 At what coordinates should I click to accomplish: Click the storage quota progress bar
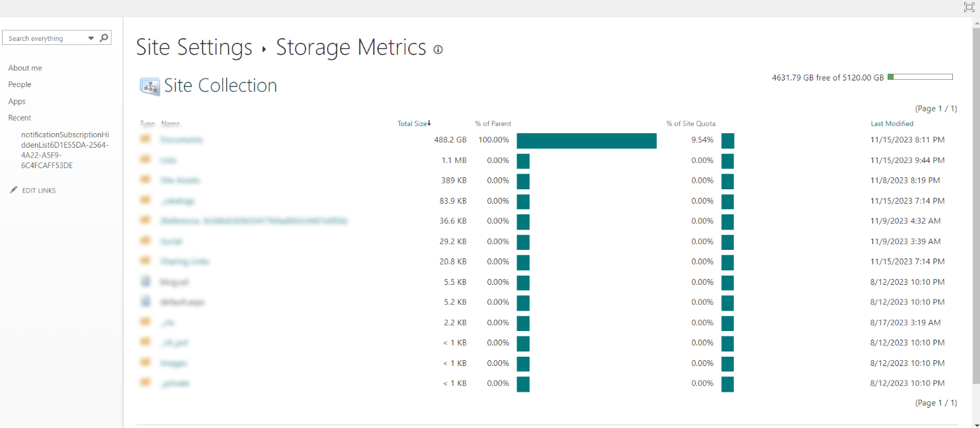pyautogui.click(x=921, y=76)
